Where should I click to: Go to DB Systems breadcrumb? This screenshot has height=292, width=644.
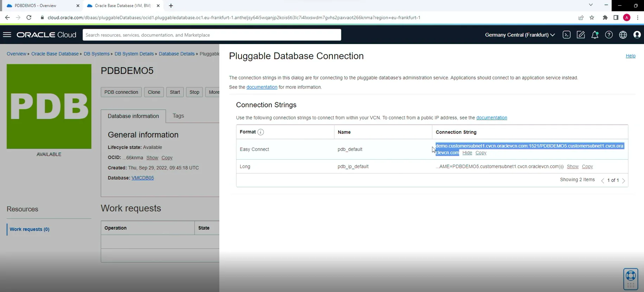click(97, 54)
